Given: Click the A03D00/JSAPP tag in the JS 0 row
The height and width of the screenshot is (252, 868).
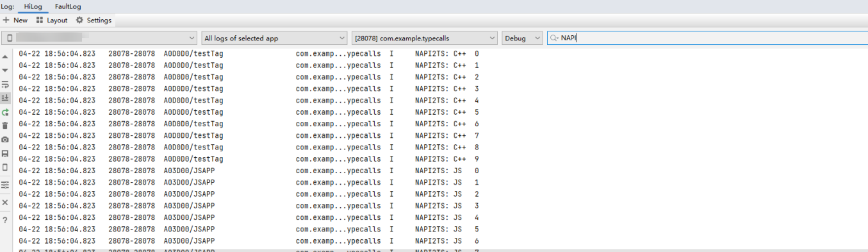Looking at the screenshot, I should 189,171.
